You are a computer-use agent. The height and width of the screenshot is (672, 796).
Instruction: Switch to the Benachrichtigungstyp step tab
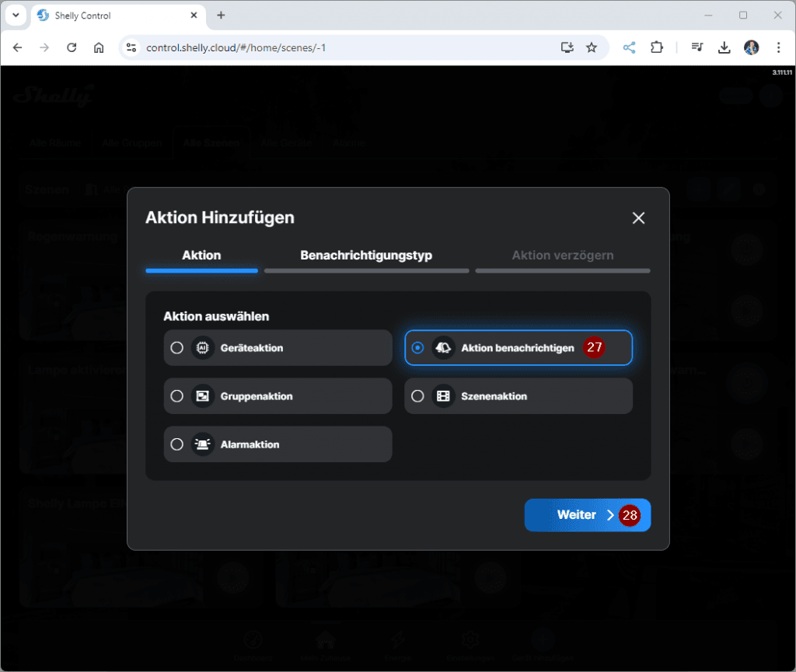[366, 256]
